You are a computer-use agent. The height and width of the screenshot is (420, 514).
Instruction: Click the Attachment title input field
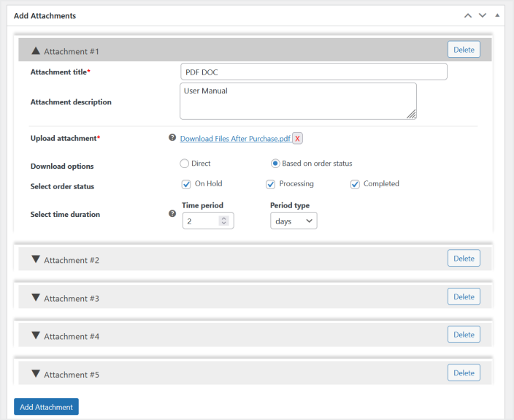click(313, 72)
